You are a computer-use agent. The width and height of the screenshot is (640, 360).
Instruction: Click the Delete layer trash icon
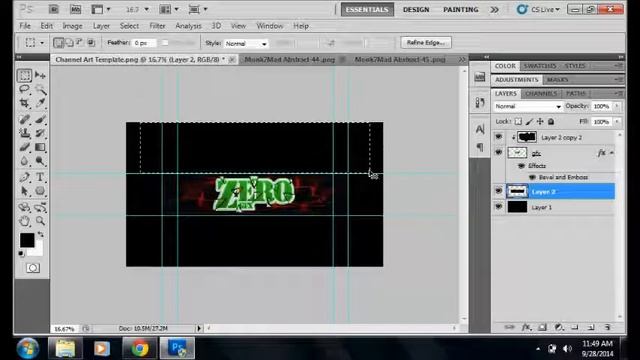click(x=607, y=327)
